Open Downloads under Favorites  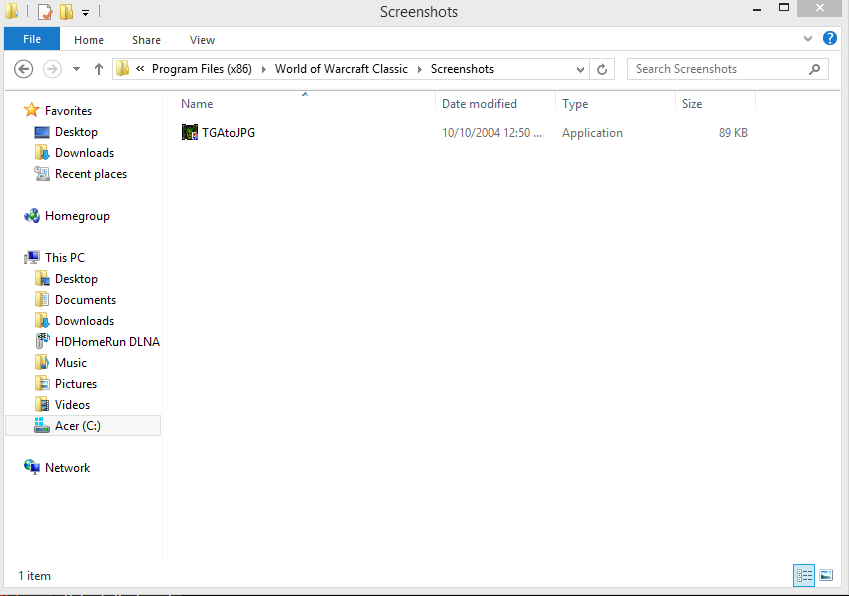tap(84, 153)
